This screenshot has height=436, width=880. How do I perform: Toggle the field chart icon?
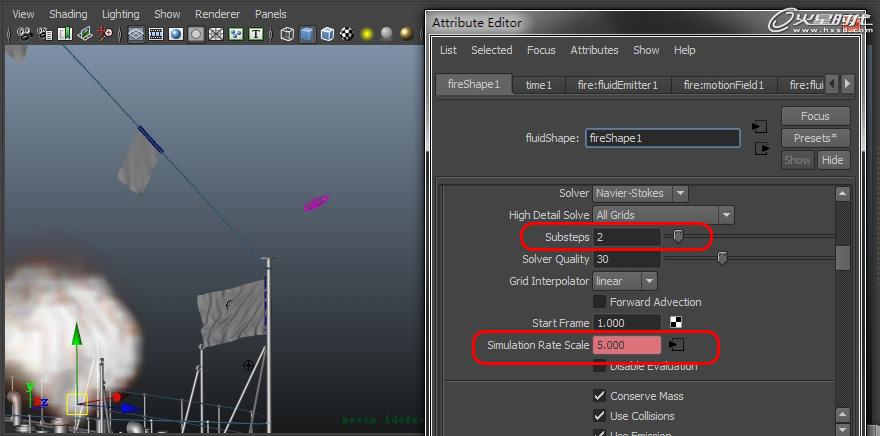(216, 35)
